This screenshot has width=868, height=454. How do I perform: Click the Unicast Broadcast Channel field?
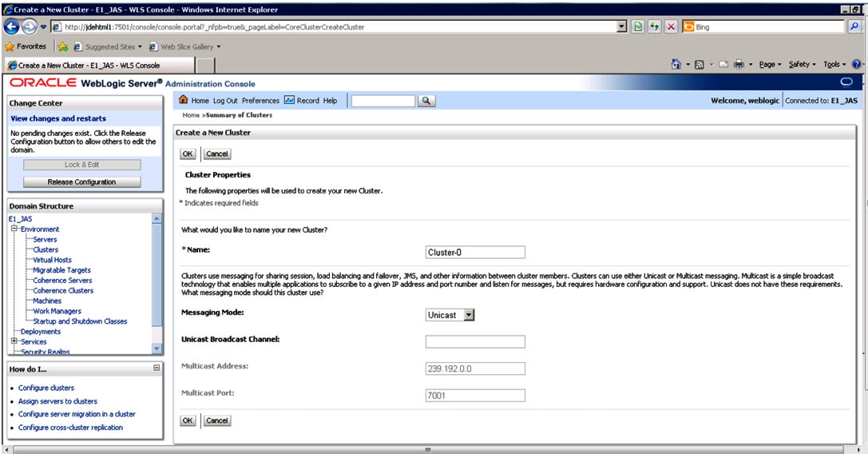(x=475, y=341)
